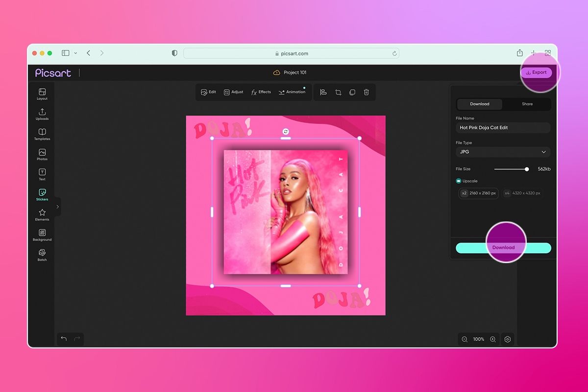Open the Effects menu in the top toolbar
588x392 pixels.
coord(261,92)
